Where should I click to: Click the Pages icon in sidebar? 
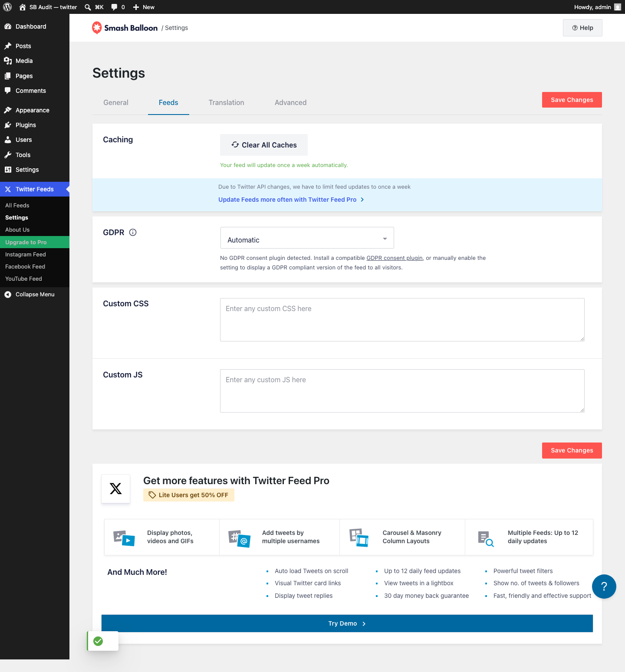tap(8, 76)
